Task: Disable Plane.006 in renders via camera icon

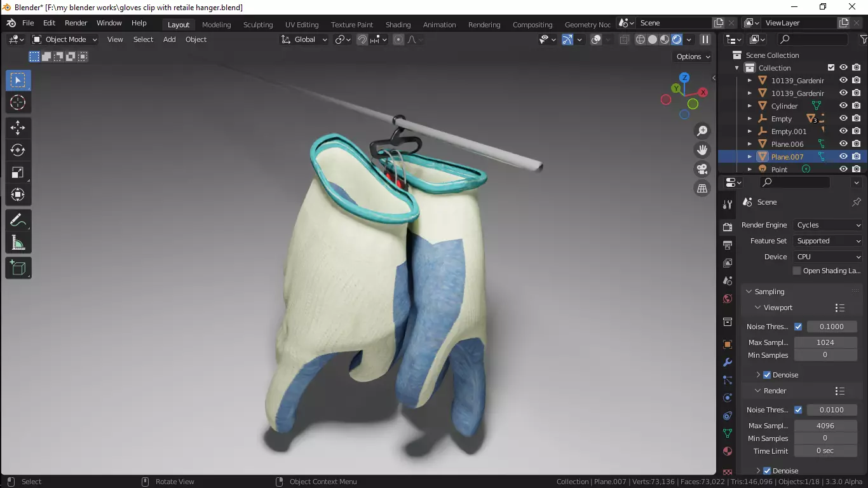Action: click(857, 144)
